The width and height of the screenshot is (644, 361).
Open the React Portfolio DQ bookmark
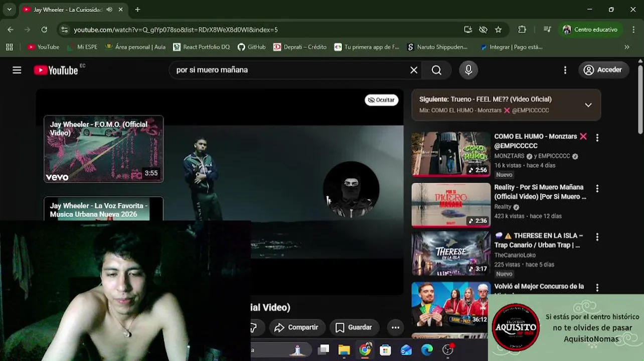click(201, 47)
